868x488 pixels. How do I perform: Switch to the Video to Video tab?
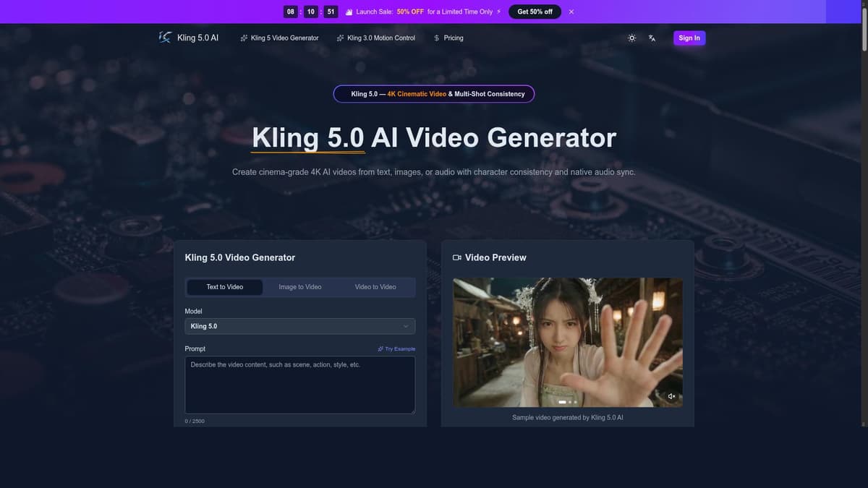[375, 286]
